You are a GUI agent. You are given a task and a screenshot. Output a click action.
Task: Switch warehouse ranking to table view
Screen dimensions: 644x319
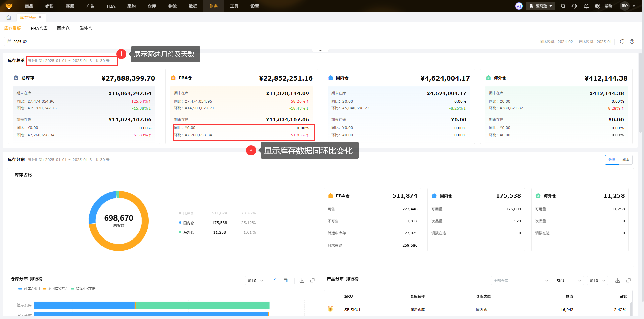pyautogui.click(x=285, y=280)
